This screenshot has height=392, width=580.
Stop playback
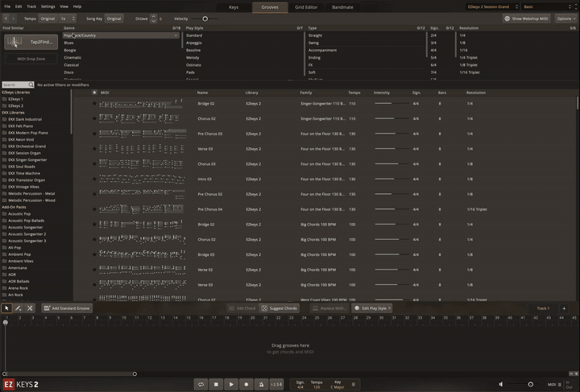(216, 384)
